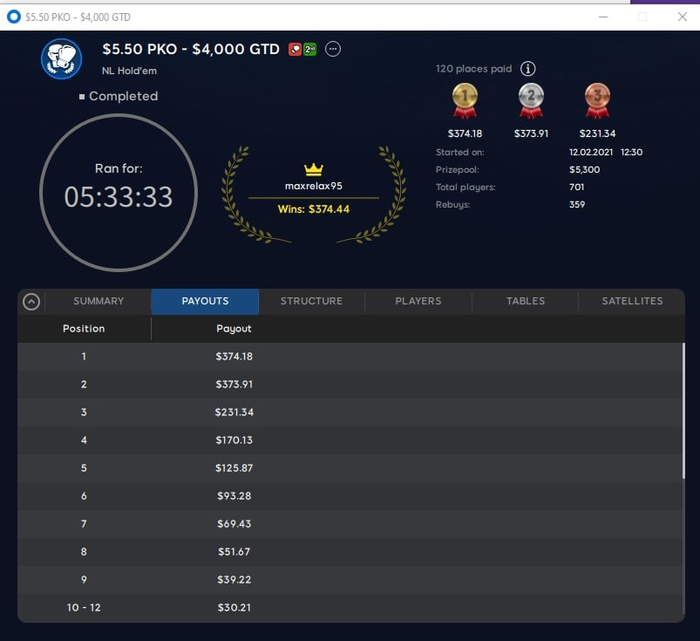Switch to the SUMMARY tab
Image resolution: width=700 pixels, height=641 pixels.
[x=98, y=301]
